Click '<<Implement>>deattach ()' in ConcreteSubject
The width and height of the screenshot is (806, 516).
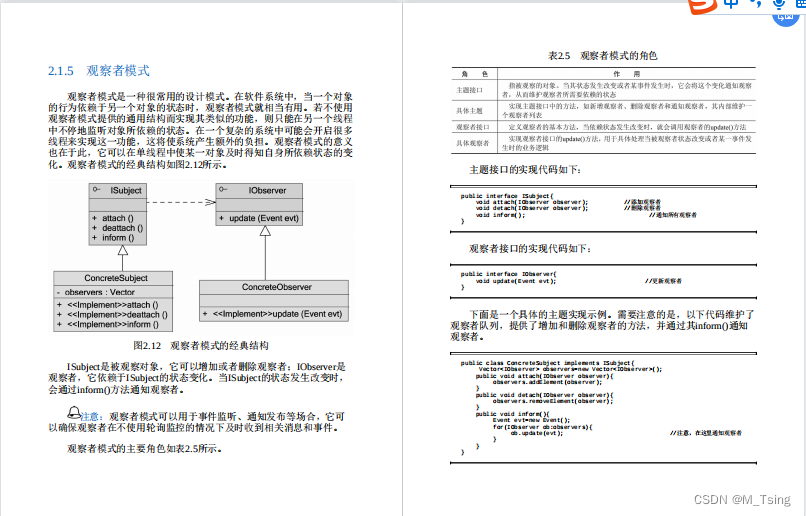tap(117, 315)
